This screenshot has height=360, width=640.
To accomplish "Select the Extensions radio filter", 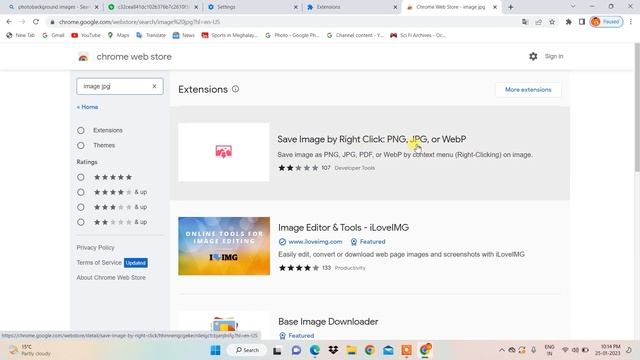I will pyautogui.click(x=81, y=130).
